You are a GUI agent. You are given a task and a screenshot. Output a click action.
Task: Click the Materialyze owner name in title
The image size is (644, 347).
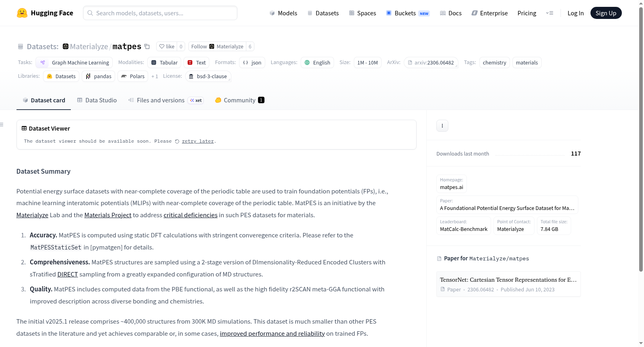pos(89,46)
